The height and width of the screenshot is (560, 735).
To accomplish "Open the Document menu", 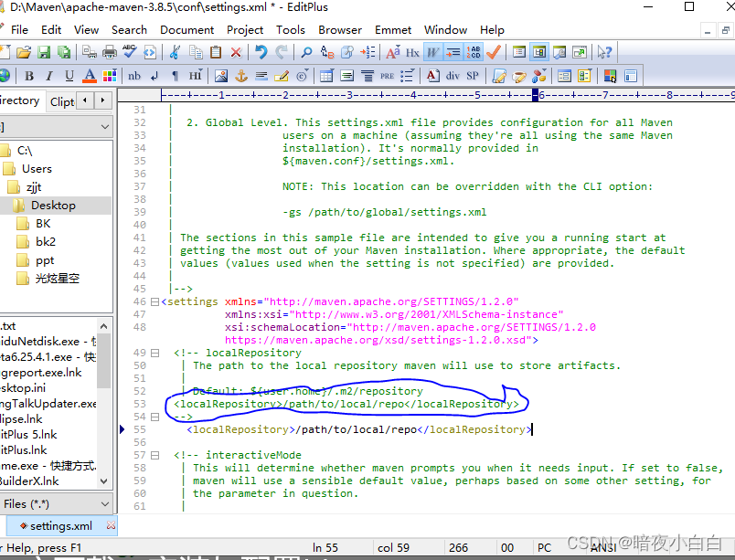I will [187, 30].
